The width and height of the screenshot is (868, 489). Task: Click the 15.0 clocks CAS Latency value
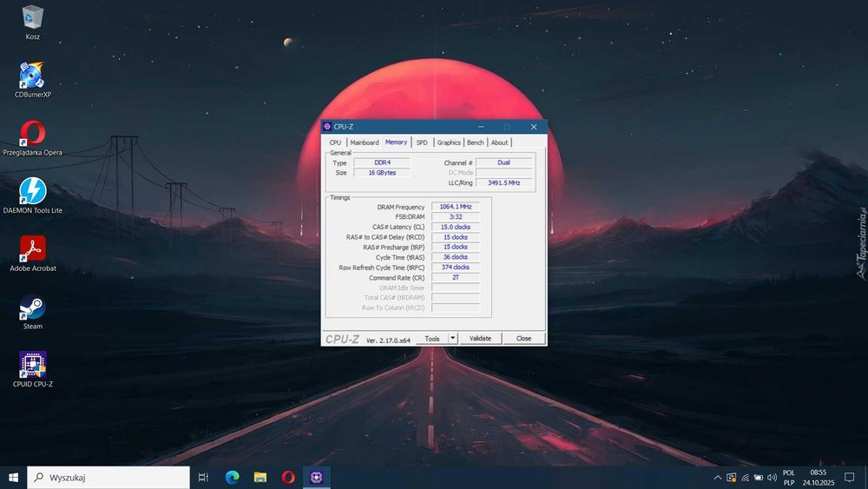pyautogui.click(x=456, y=227)
